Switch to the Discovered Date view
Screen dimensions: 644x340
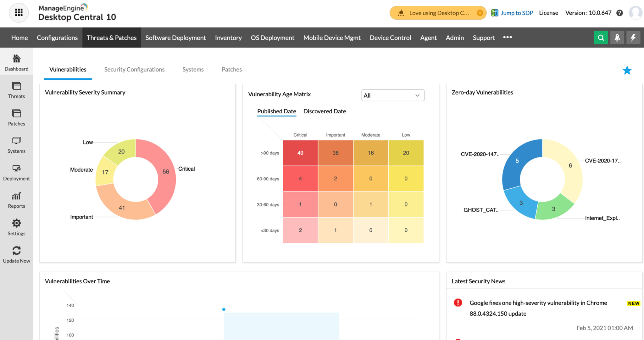[x=325, y=111]
